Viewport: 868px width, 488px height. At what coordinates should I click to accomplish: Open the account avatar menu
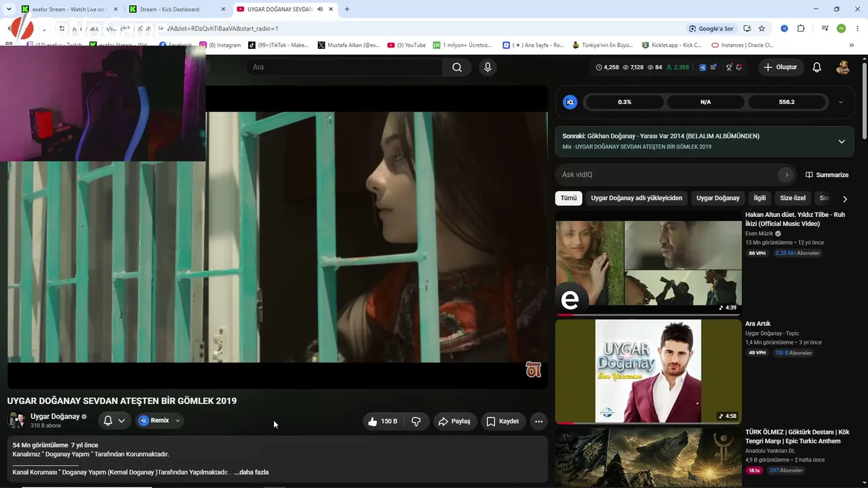point(843,67)
